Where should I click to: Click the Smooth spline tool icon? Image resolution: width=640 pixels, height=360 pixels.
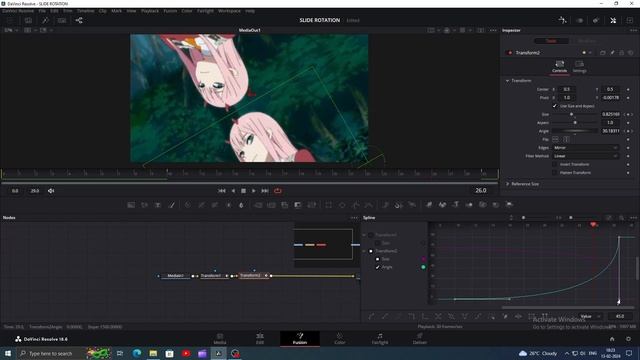point(371,316)
